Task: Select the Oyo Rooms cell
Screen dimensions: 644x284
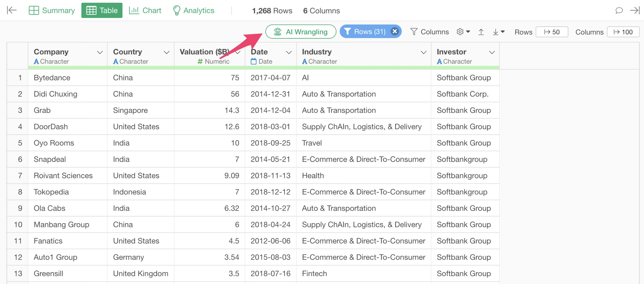Action: (67, 143)
